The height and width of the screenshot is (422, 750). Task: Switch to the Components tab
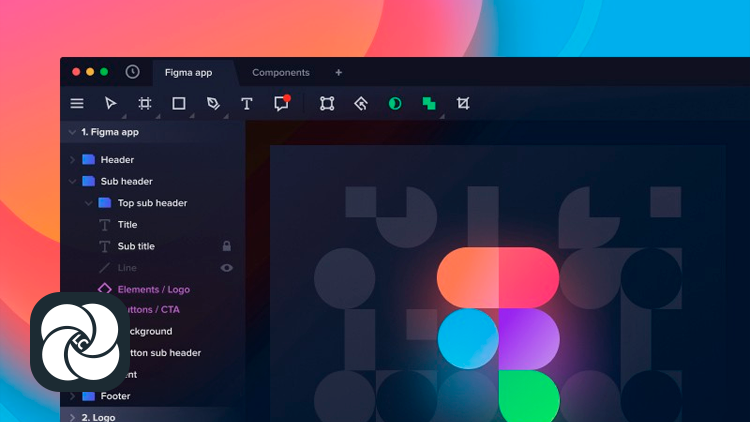point(280,72)
